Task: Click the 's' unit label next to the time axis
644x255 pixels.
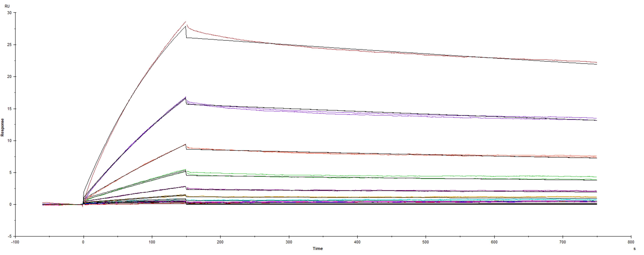Action: click(635, 249)
